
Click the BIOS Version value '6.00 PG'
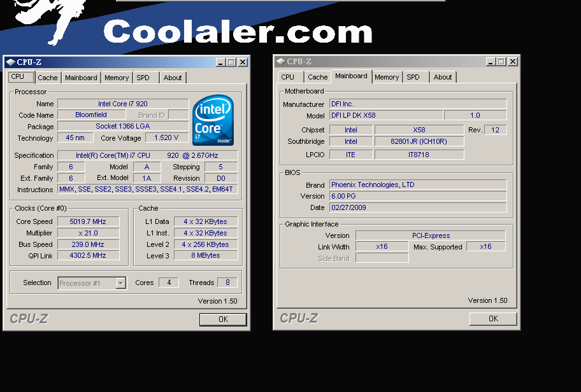click(x=418, y=196)
